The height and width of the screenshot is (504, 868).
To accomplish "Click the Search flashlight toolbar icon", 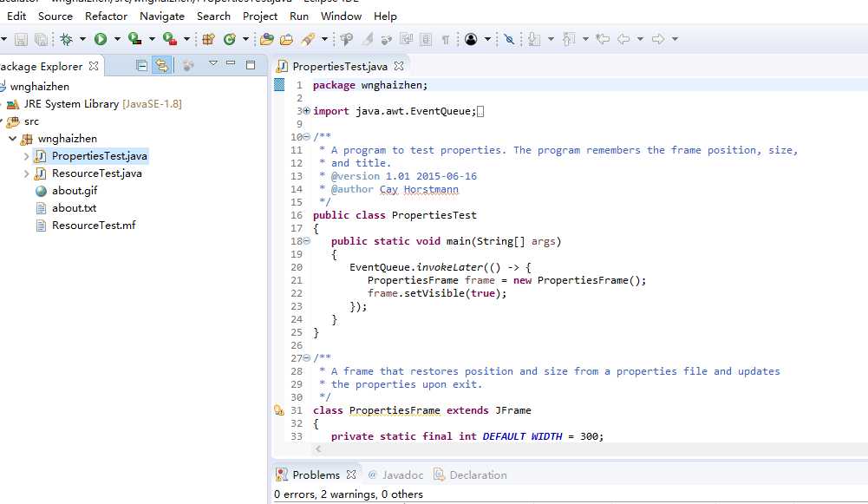I will tap(309, 39).
